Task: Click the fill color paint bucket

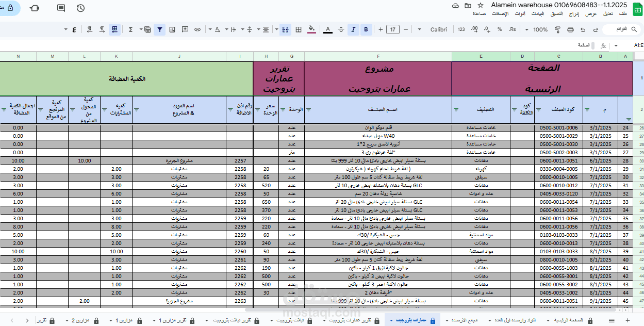Action: (x=311, y=29)
